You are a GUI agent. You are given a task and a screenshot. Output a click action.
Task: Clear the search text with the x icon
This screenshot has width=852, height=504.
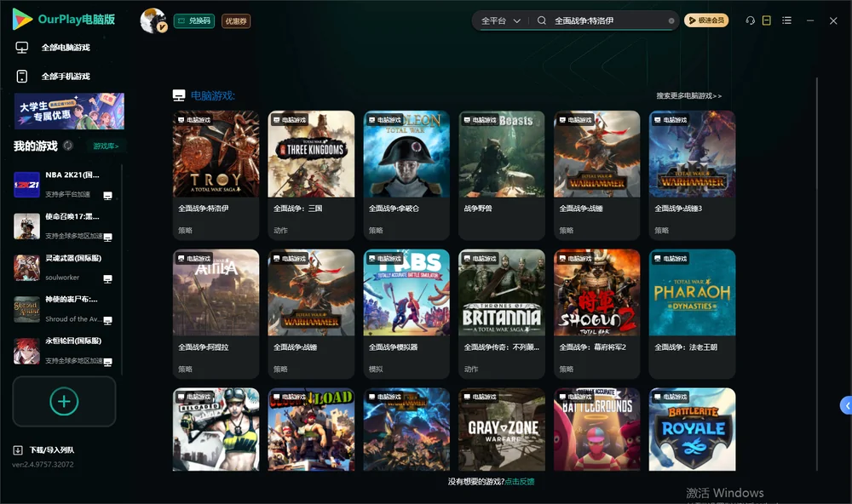671,20
